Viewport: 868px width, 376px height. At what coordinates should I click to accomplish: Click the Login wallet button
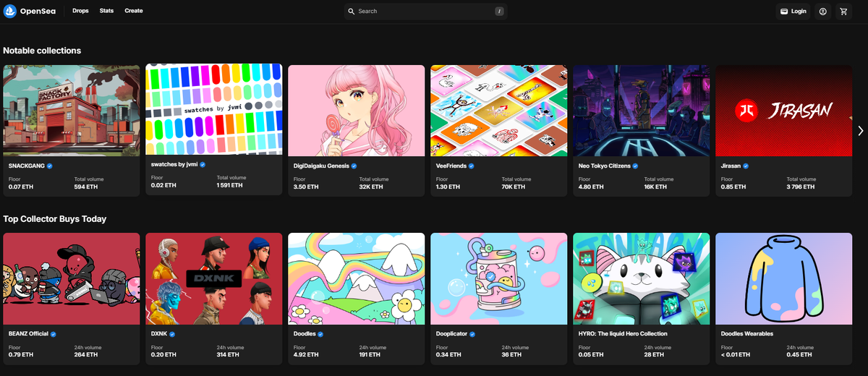[793, 12]
